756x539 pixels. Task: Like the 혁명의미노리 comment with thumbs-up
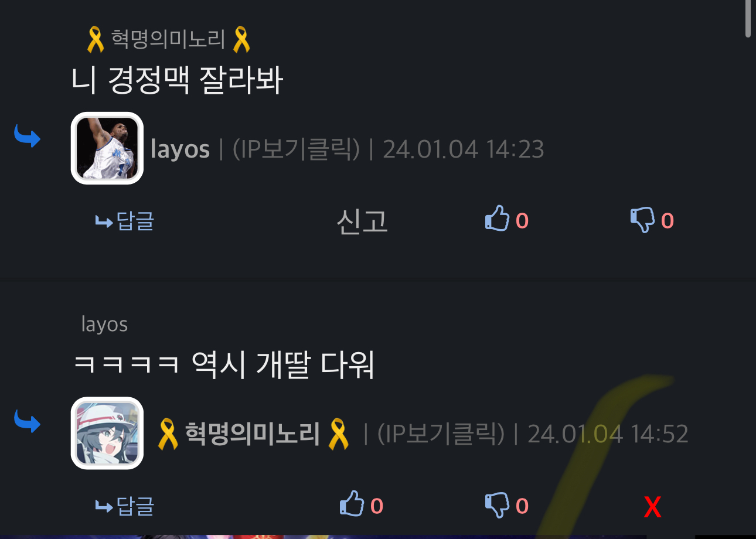click(x=352, y=503)
